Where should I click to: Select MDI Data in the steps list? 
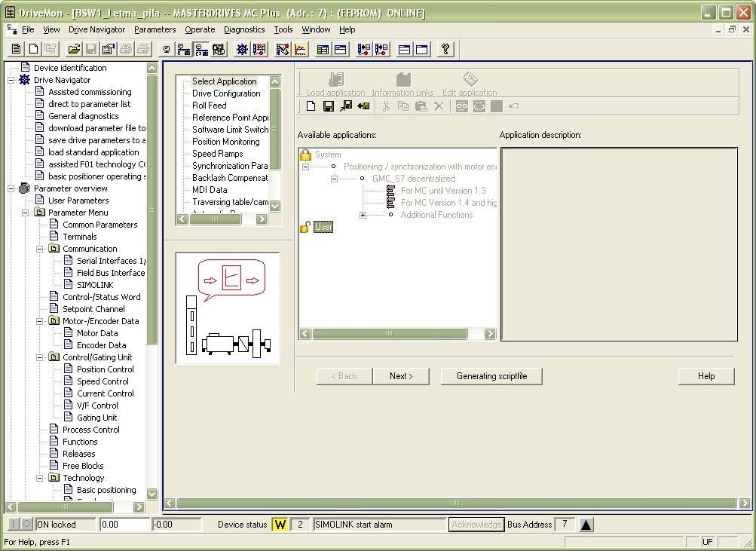tap(210, 190)
